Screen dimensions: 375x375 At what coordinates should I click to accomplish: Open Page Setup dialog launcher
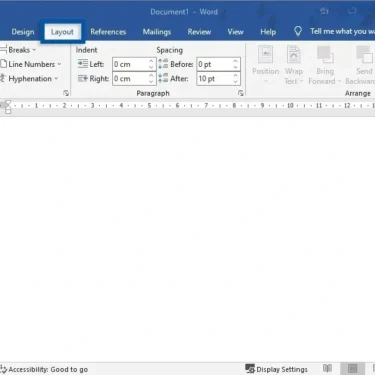click(x=66, y=93)
